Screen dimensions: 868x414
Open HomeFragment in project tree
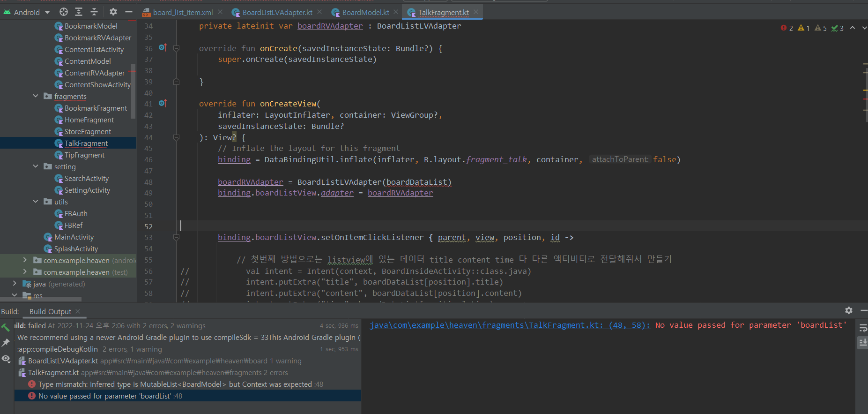coord(89,120)
